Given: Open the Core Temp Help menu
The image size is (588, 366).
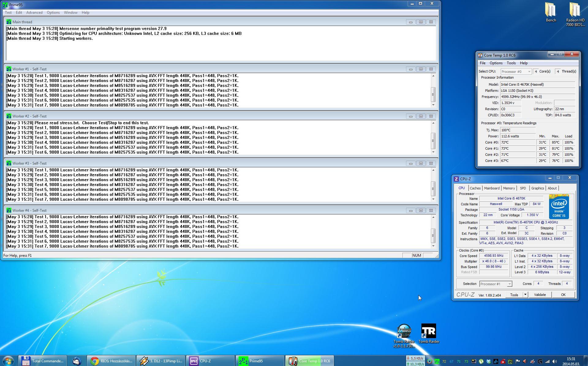Looking at the screenshot, I should (x=524, y=63).
